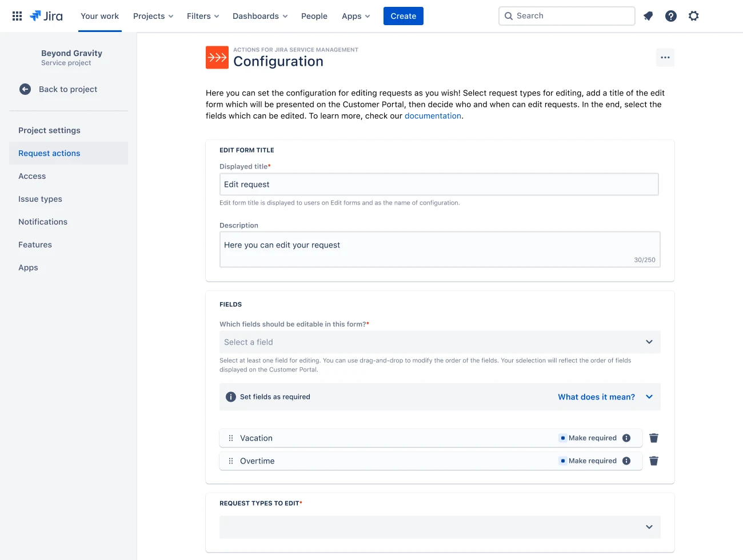Grab the drag handle of Overtime field
This screenshot has width=743, height=560.
pyautogui.click(x=231, y=461)
